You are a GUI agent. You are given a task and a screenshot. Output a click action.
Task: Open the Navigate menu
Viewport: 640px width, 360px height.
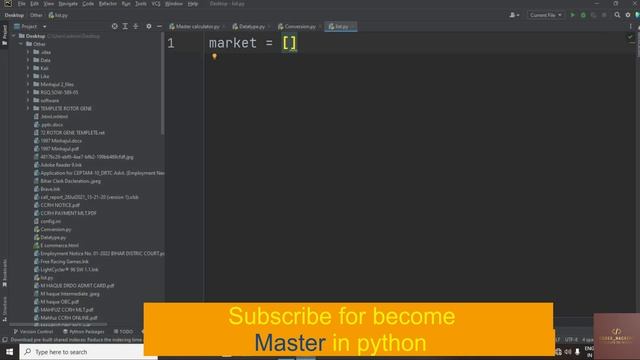point(68,4)
